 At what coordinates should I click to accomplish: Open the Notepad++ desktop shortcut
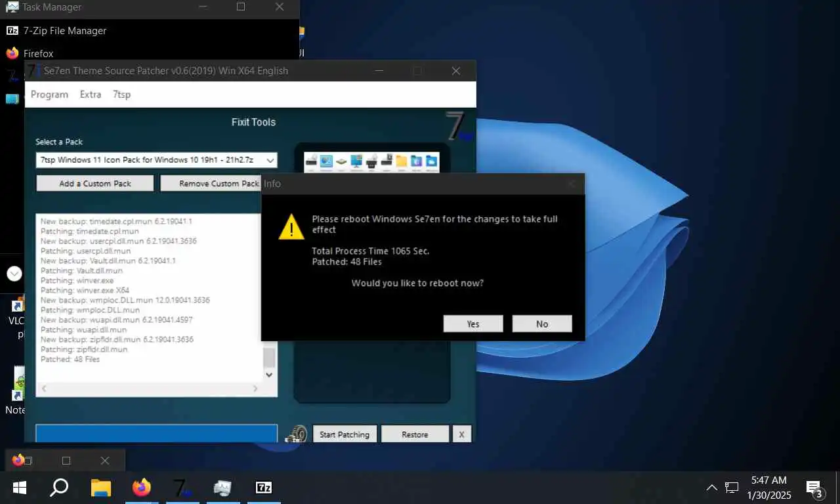16,391
